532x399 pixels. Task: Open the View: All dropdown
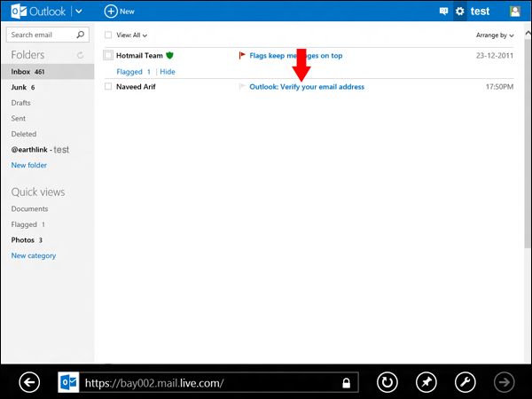pos(131,35)
